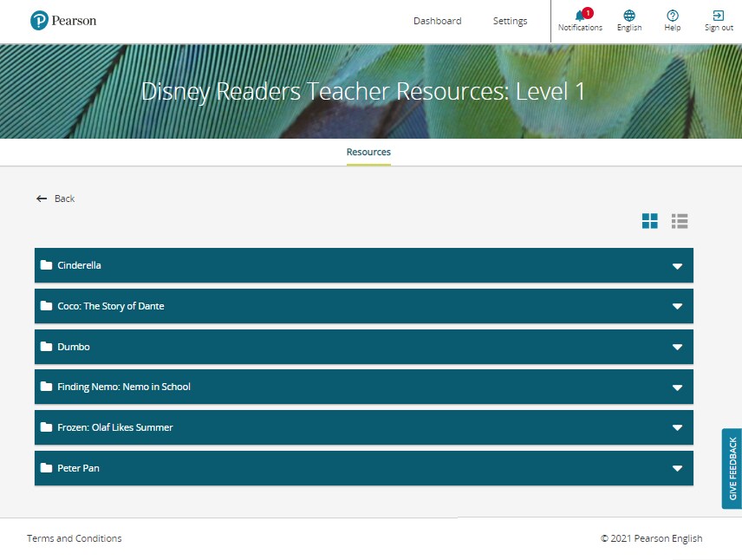Open the Terms and Conditions link
This screenshot has width=742, height=560.
[75, 538]
